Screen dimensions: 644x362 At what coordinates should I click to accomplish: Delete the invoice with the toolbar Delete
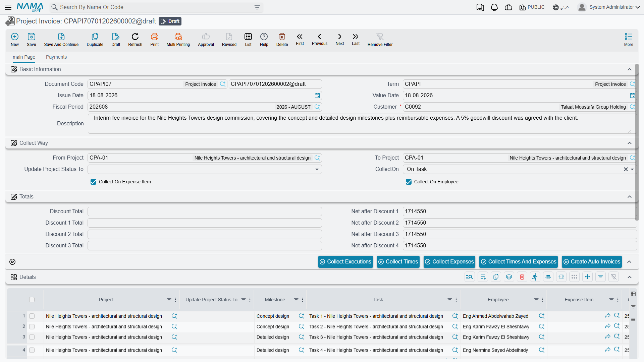click(x=282, y=40)
